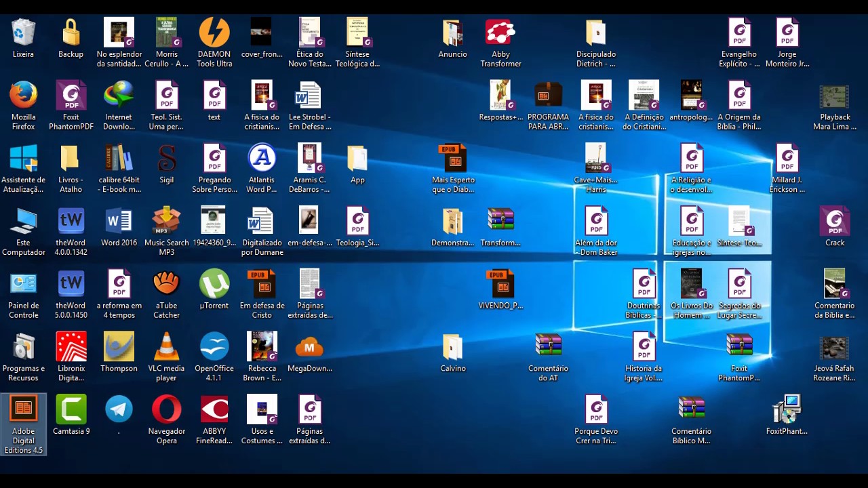Click the Backup padlock icon
The width and height of the screenshot is (868, 488).
[x=71, y=33]
